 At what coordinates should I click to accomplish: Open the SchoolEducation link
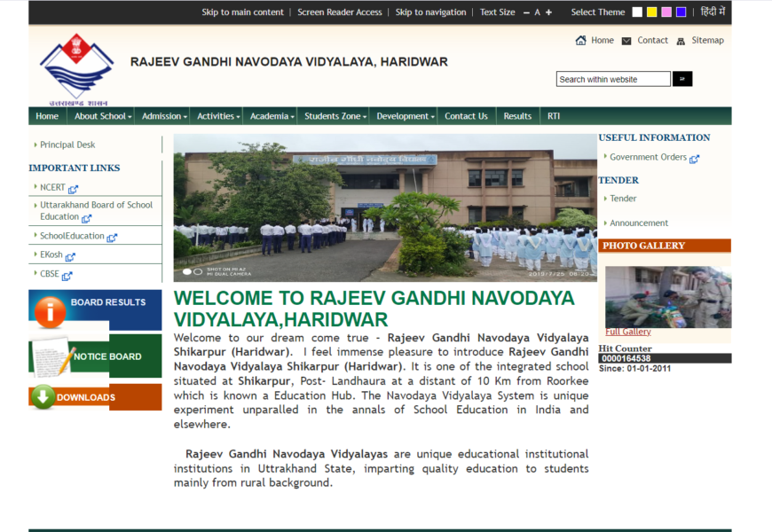coord(72,236)
